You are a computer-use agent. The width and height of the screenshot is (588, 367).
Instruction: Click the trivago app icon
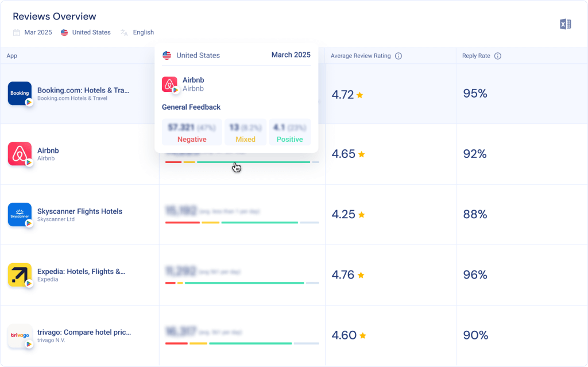point(20,335)
